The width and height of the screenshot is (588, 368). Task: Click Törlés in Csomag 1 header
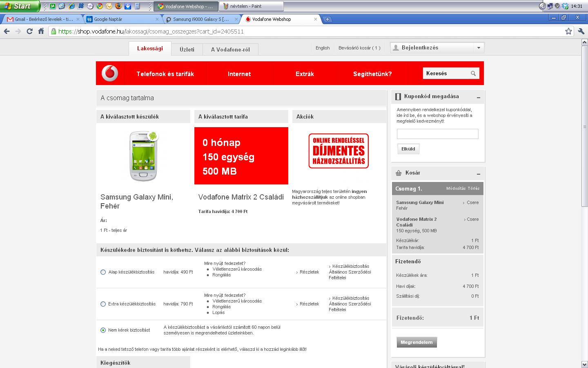click(474, 188)
